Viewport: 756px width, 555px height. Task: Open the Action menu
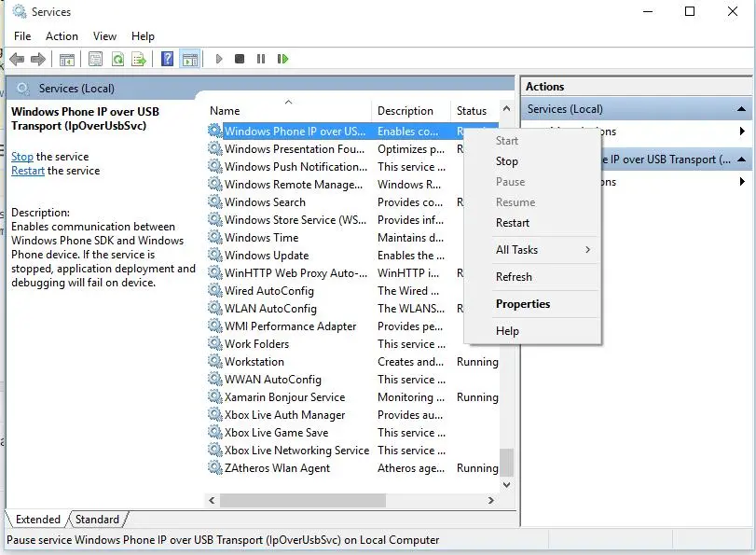(x=62, y=36)
